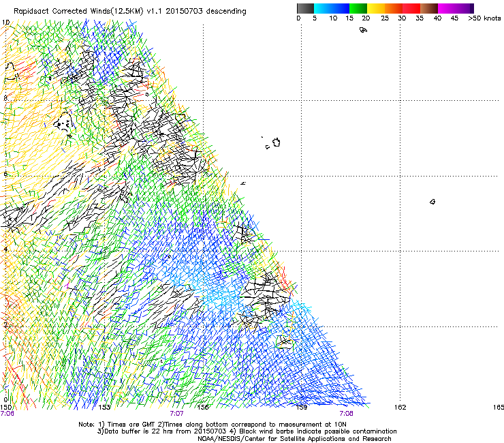Click the legend tick label '45'
Image resolution: width=504 pixels, height=443 pixels.
tap(454, 18)
